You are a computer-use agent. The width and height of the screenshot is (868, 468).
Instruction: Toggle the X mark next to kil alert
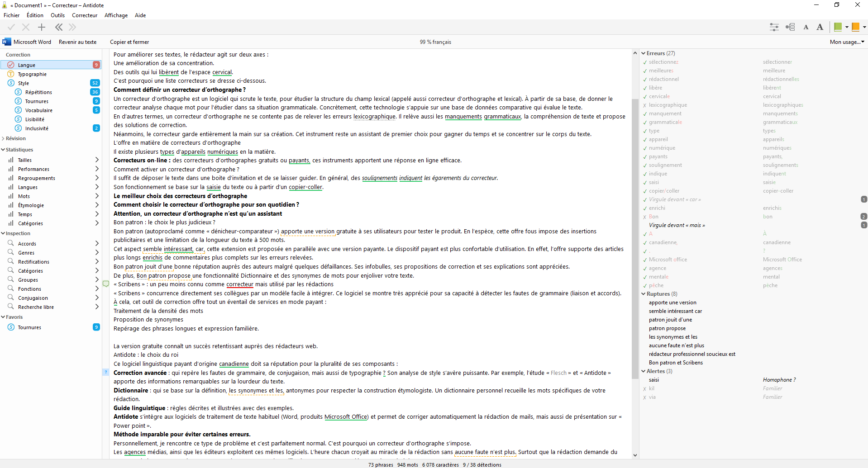pos(645,388)
